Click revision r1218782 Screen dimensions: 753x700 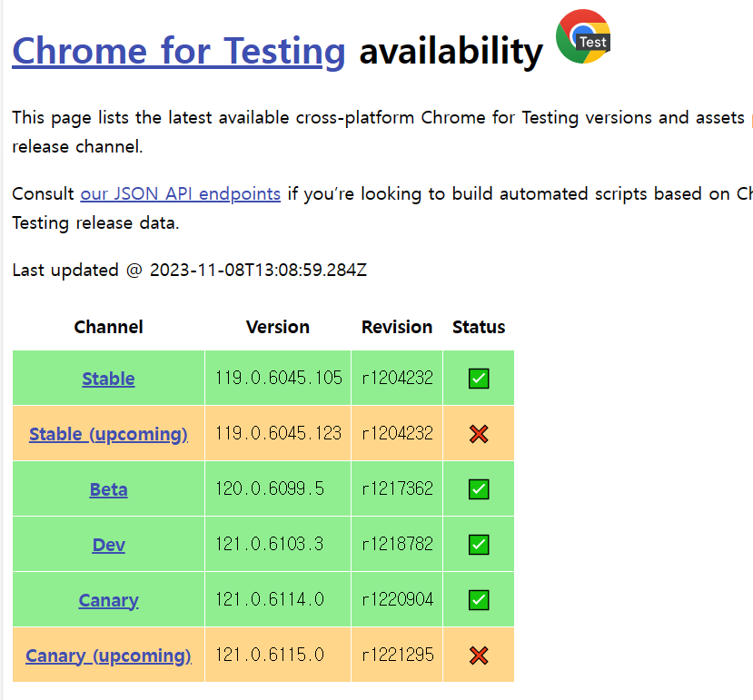398,544
